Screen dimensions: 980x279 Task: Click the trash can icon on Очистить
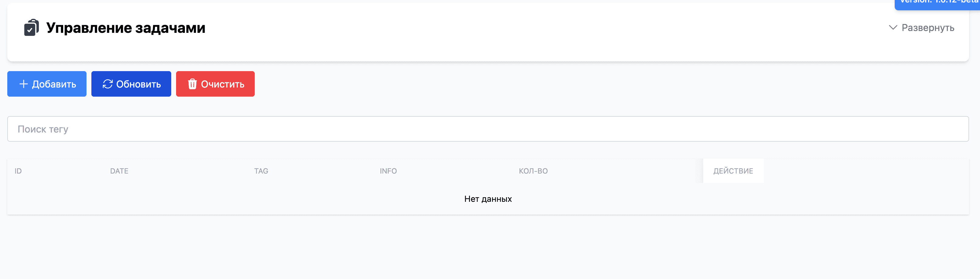pos(192,84)
